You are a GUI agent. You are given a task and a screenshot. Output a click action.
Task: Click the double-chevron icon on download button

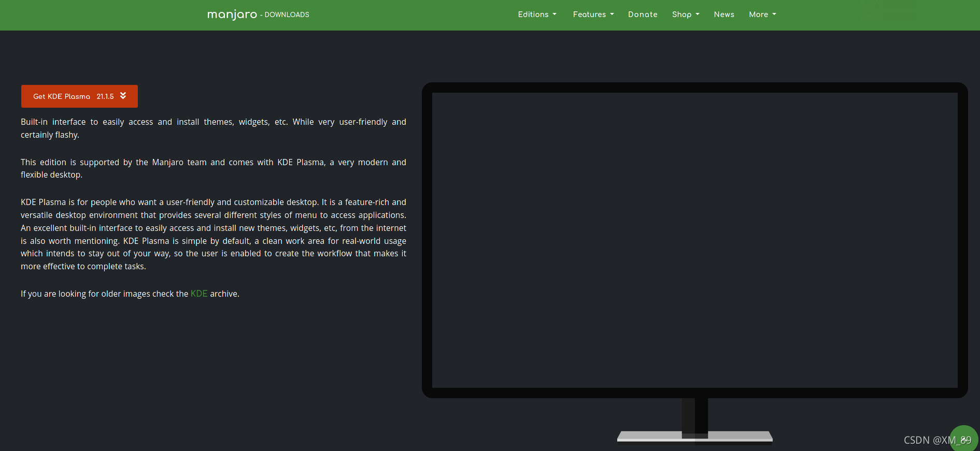point(123,96)
